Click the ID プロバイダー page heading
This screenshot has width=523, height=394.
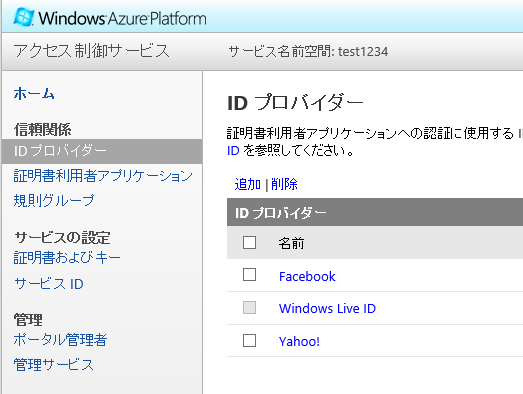click(x=295, y=103)
